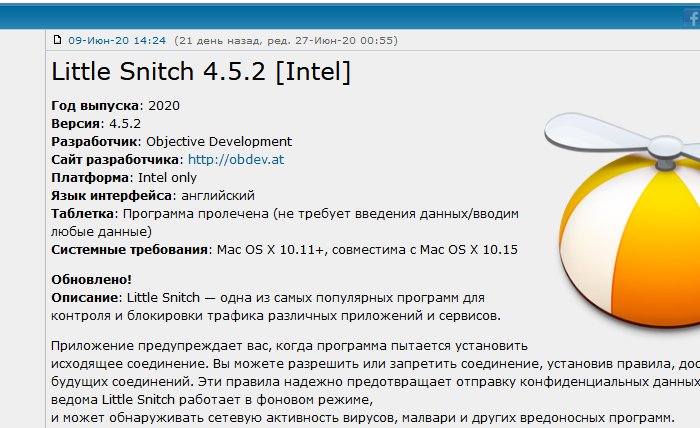Click the Facebook icon in the blue header

[x=692, y=19]
